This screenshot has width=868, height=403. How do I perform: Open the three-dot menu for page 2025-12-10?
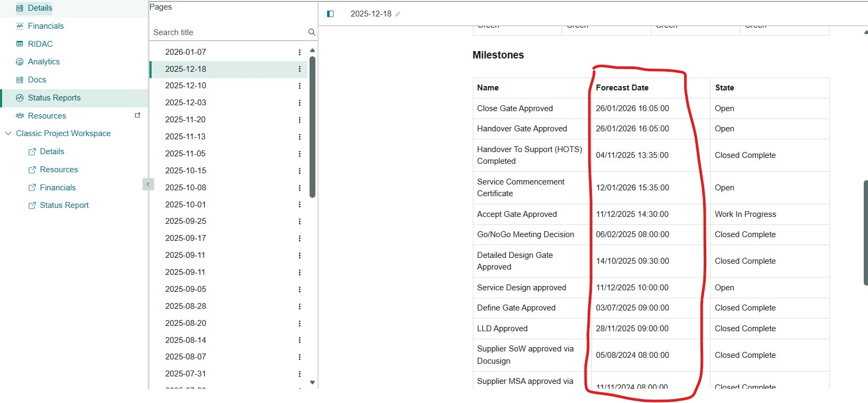(x=299, y=86)
